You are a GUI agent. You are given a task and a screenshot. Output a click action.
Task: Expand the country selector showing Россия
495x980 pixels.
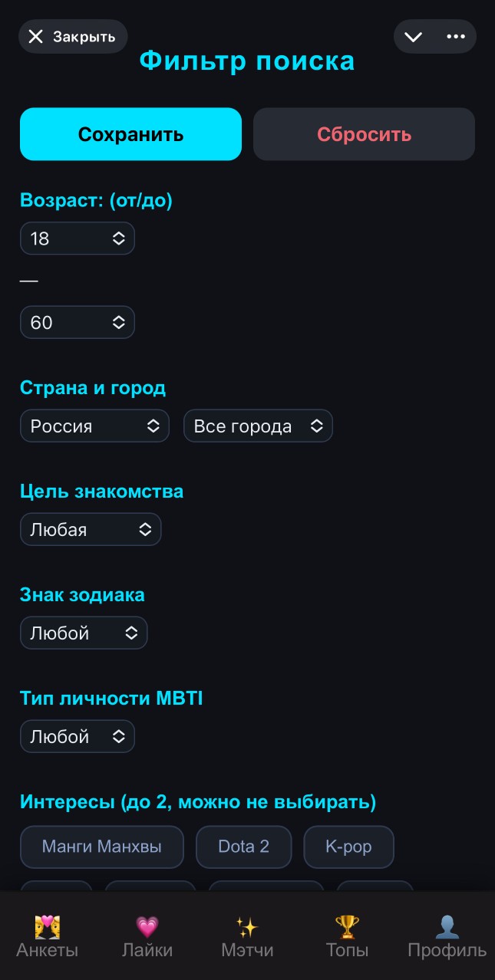point(94,426)
